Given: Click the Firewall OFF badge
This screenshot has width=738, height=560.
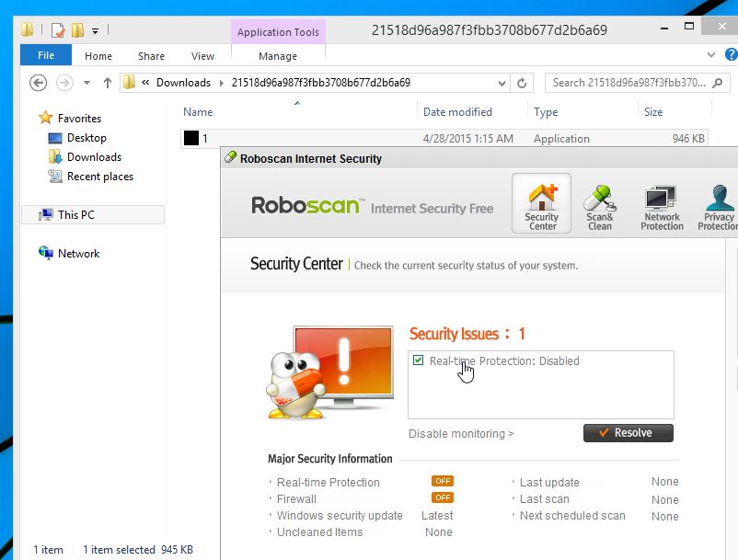Looking at the screenshot, I should [443, 497].
